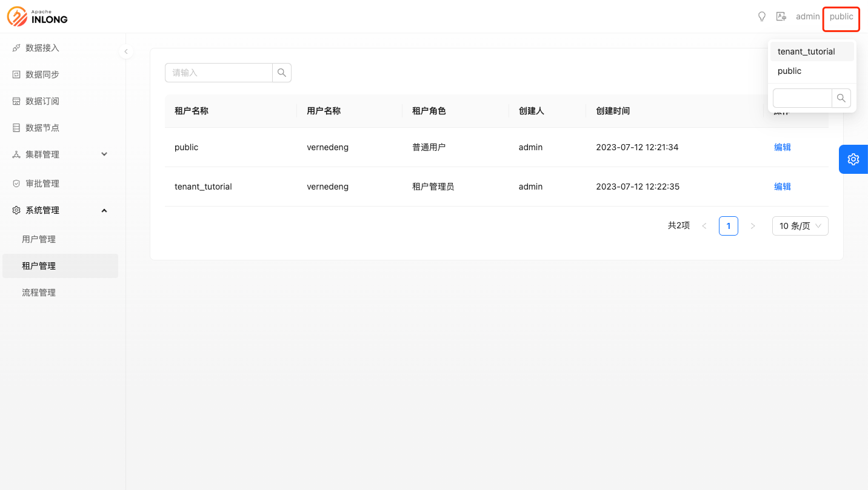The image size is (868, 490).
Task: Open 流程管理 from the sidebar menu
Action: 39,292
